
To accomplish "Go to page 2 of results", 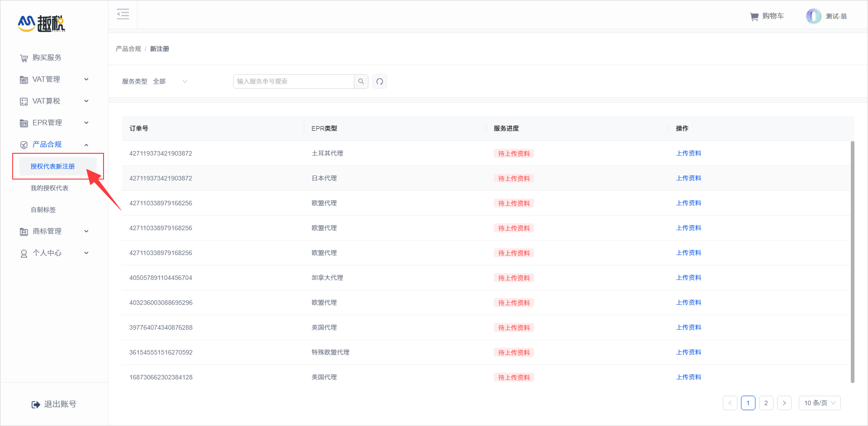I will 766,403.
